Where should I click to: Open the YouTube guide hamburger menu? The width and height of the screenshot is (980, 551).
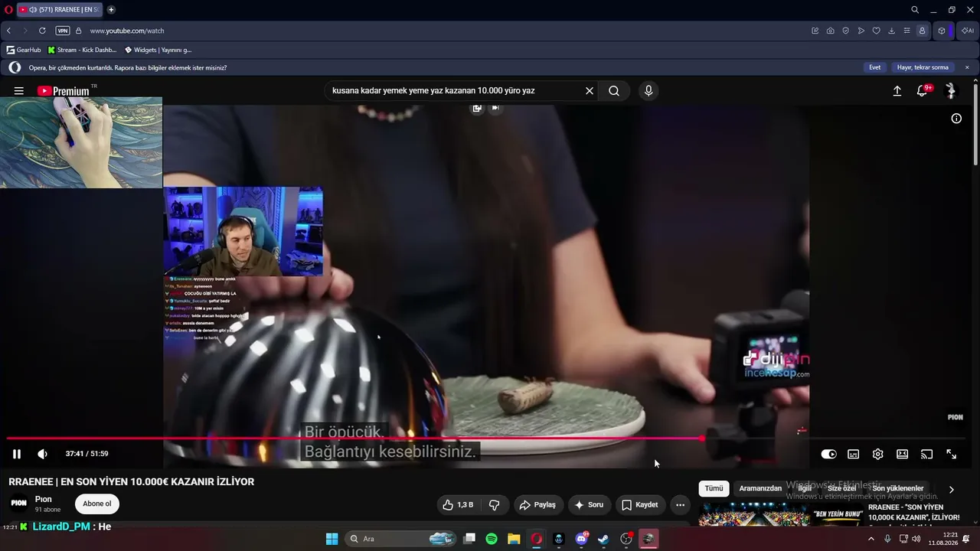pyautogui.click(x=18, y=90)
